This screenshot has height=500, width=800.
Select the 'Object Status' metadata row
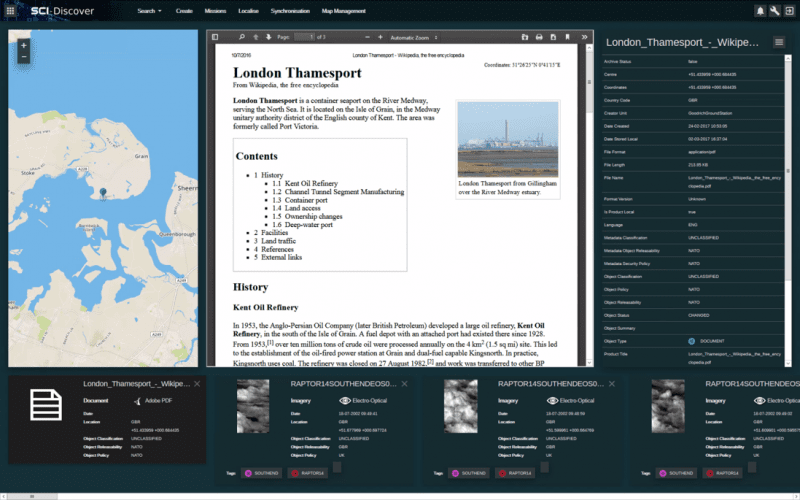tap(693, 315)
